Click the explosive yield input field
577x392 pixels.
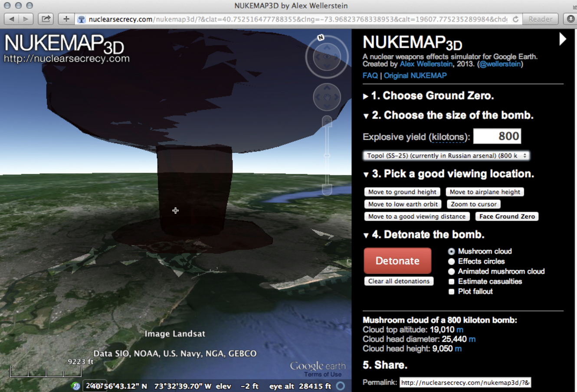(x=497, y=136)
